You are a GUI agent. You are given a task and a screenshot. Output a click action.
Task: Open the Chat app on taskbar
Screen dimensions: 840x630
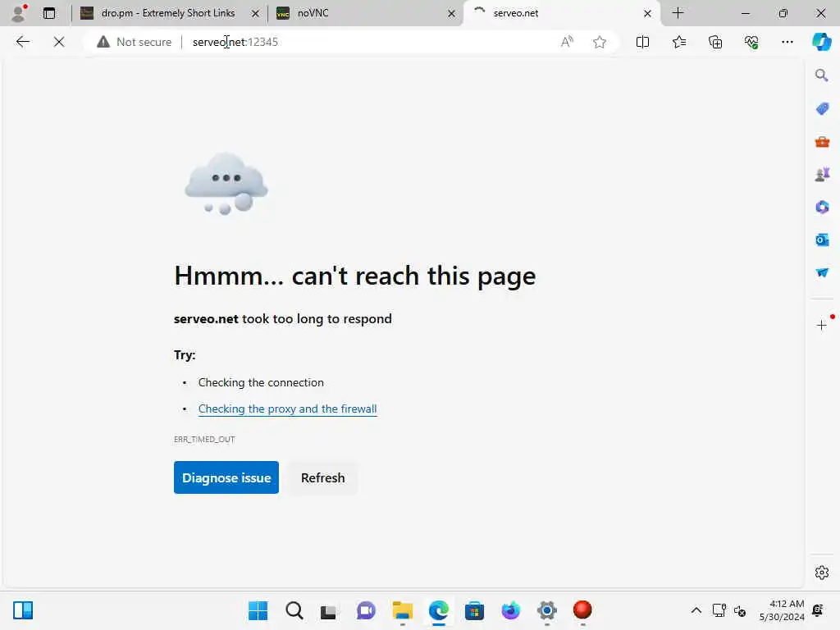pyautogui.click(x=366, y=610)
